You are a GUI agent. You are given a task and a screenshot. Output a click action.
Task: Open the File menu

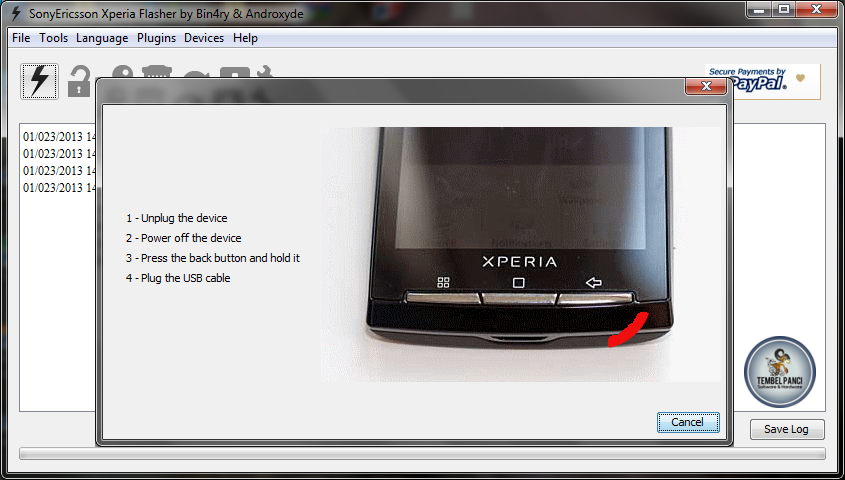click(x=21, y=38)
